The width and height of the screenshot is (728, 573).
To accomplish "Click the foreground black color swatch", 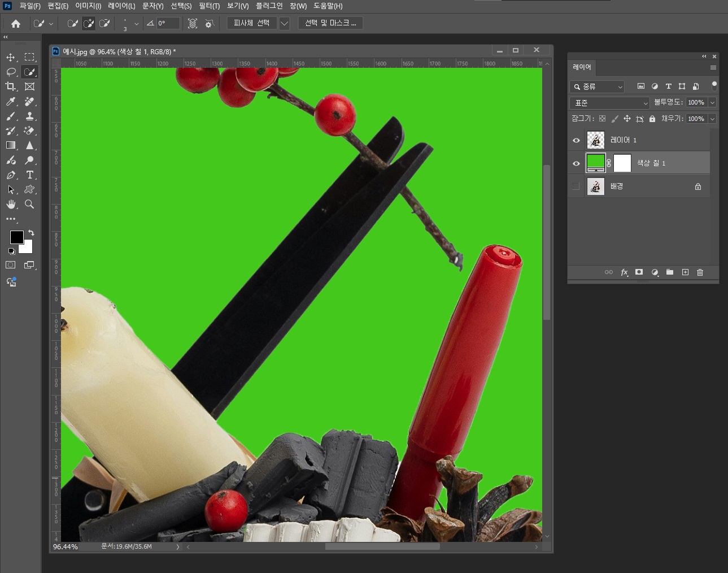I will tap(16, 237).
